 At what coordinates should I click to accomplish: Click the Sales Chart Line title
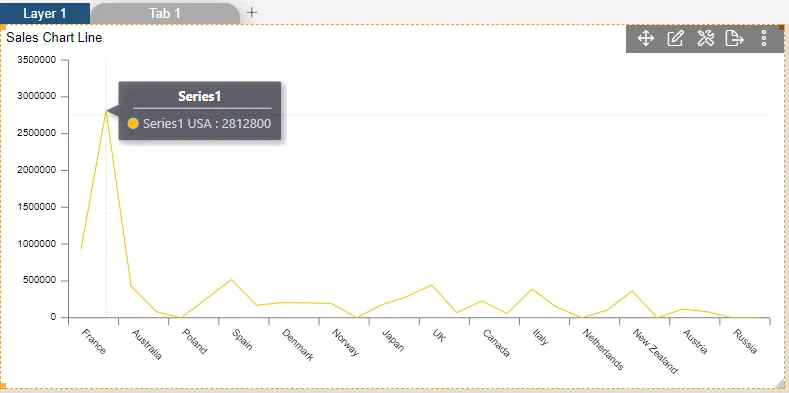(x=54, y=38)
